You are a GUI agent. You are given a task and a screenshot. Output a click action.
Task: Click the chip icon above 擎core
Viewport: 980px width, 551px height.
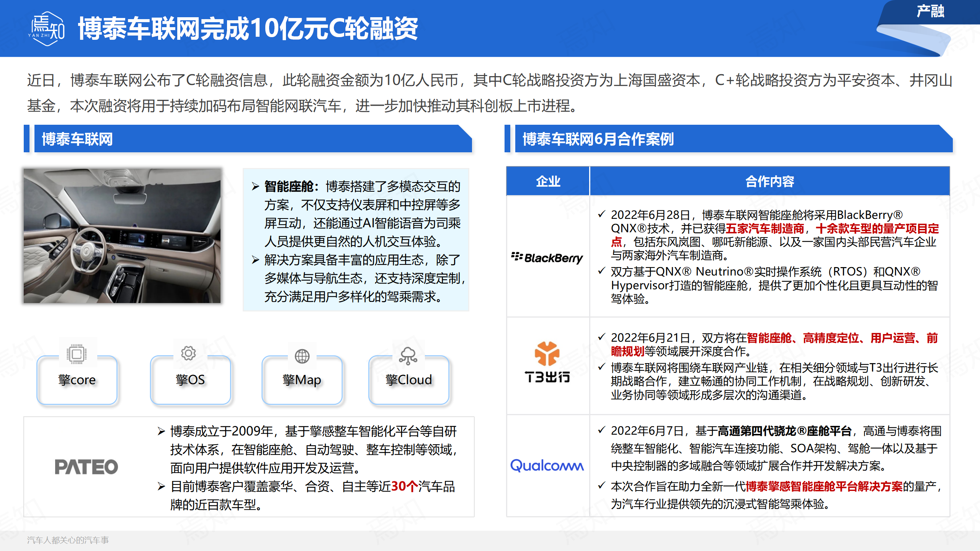[77, 354]
